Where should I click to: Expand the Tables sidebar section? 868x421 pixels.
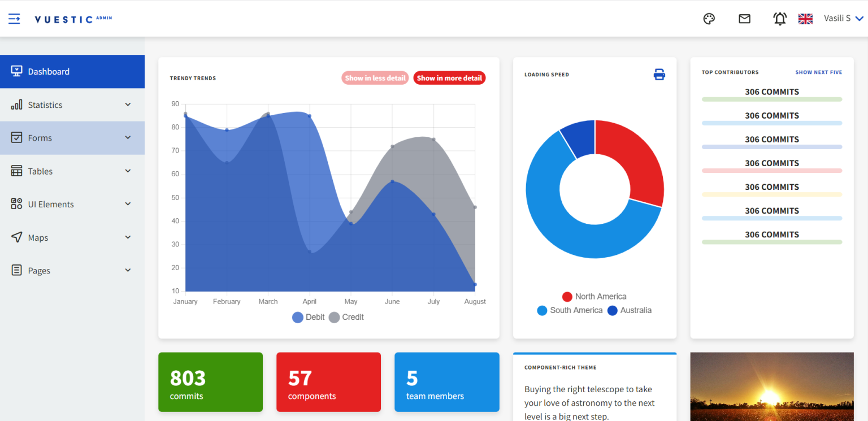pyautogui.click(x=72, y=171)
